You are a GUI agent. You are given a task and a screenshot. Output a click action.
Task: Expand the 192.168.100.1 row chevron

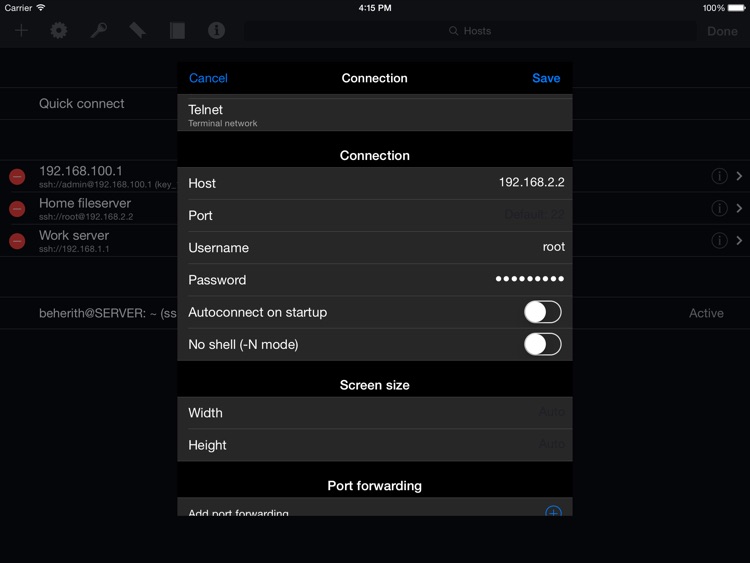[739, 176]
